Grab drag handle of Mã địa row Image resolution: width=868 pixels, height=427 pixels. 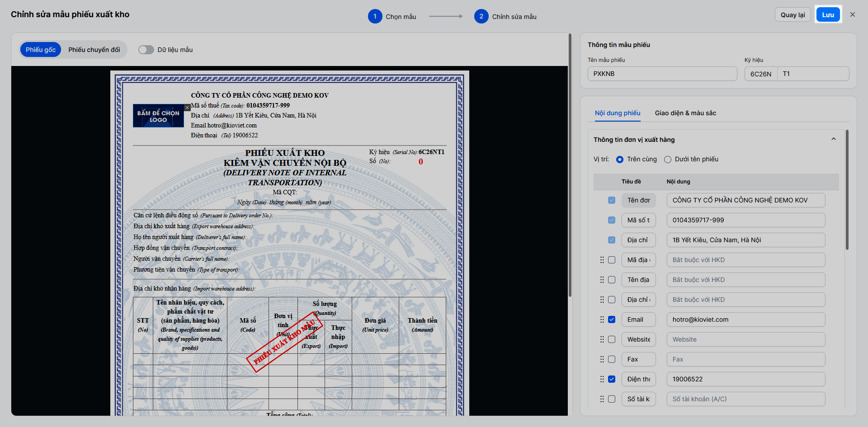pos(602,260)
